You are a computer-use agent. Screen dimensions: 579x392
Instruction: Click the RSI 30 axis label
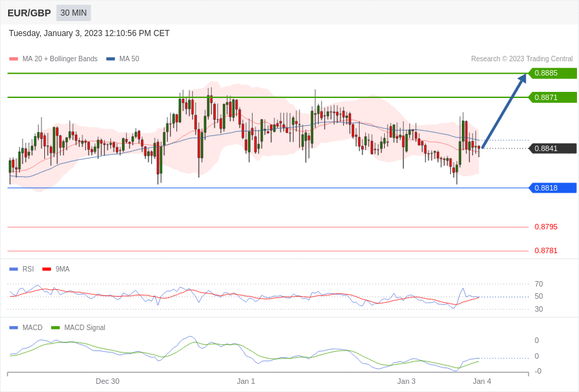[539, 309]
